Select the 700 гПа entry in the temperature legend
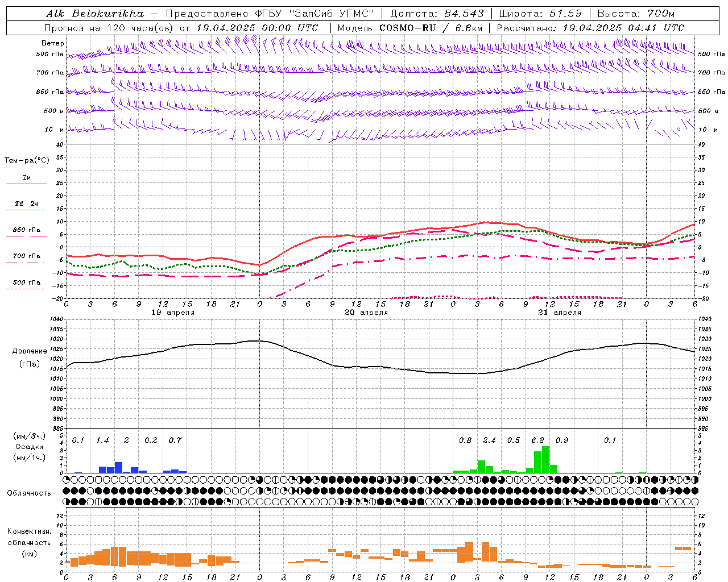728x582 pixels. point(27,256)
